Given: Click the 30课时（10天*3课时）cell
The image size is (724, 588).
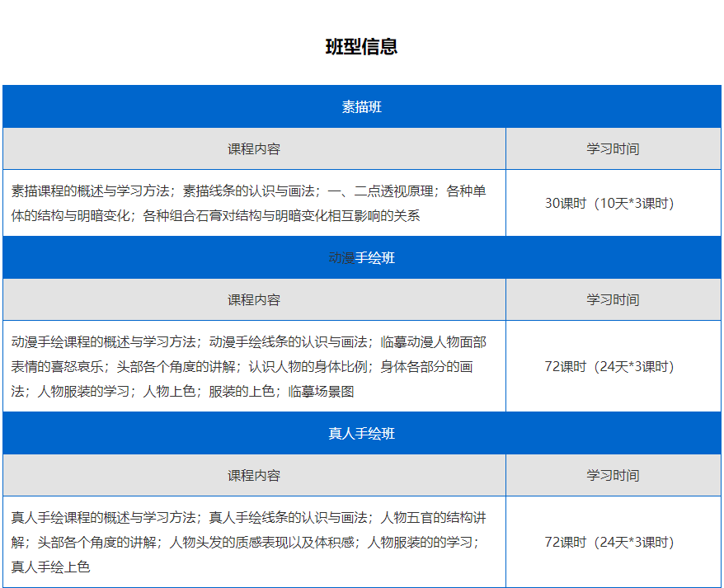Looking at the screenshot, I should click(613, 203).
